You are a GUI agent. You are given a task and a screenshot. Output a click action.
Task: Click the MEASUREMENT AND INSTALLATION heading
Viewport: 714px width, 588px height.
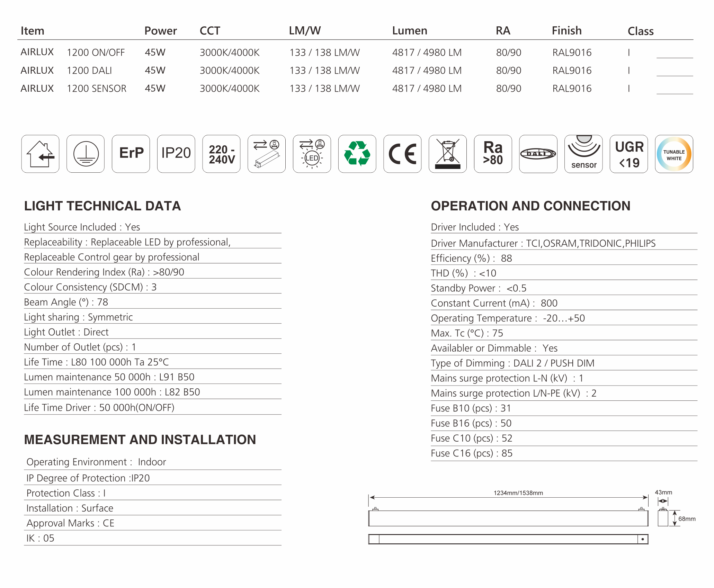[140, 440]
